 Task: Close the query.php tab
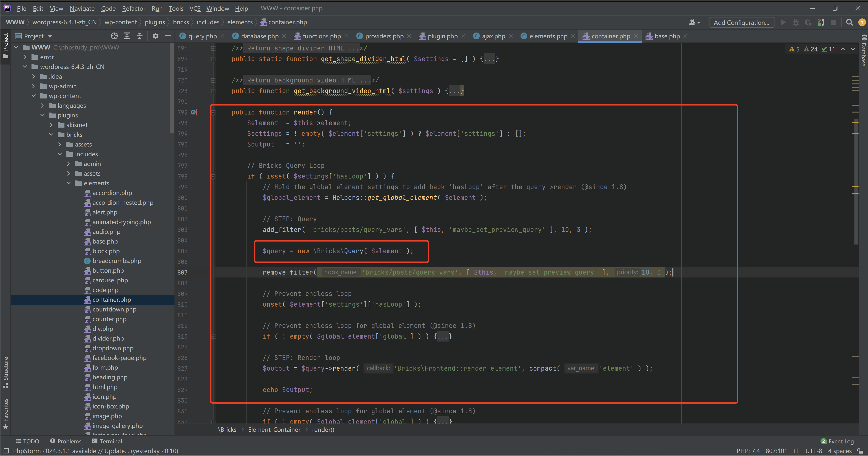pyautogui.click(x=222, y=36)
